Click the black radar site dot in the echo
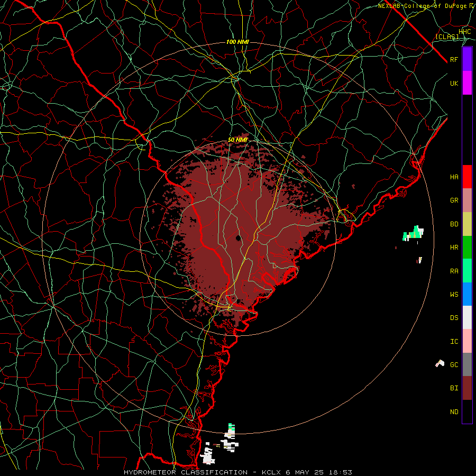Viewport: 476px width, 476px height. point(239,237)
